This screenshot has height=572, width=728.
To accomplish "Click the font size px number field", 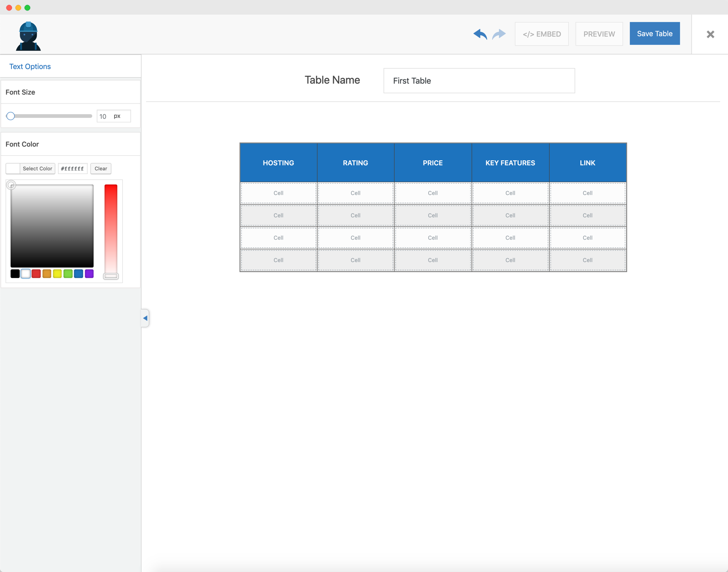I will click(x=104, y=116).
